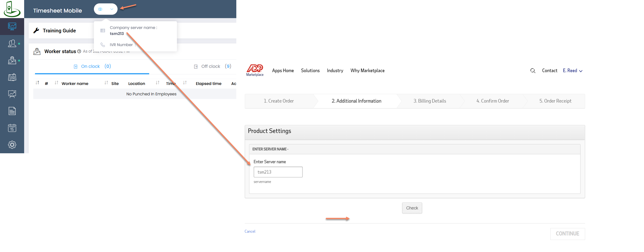This screenshot has height=252, width=644.
Task: Select step 5. Order Receipt
Action: click(555, 101)
